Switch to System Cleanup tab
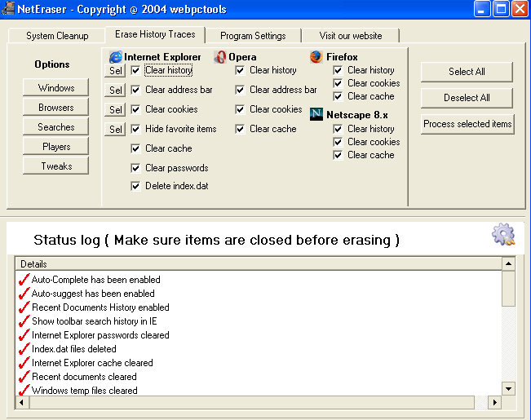531x420 pixels. (x=57, y=36)
